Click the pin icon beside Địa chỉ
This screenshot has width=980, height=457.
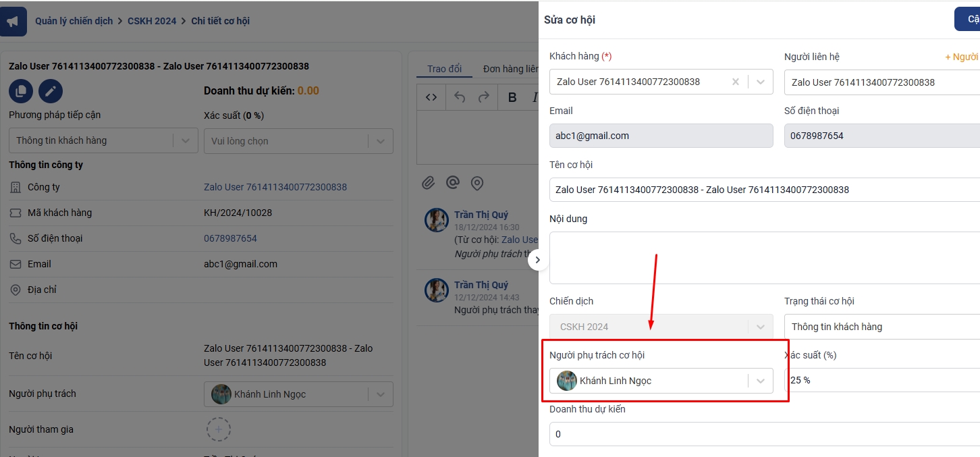pyautogui.click(x=15, y=290)
